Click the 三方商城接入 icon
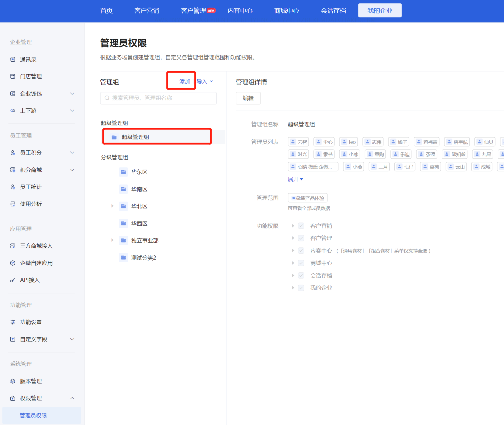Viewport: 504px width, 425px height. (13, 246)
